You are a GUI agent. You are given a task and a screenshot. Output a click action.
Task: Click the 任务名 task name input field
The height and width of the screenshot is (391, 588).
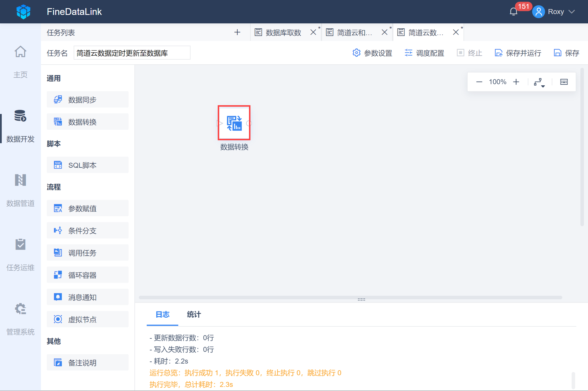(x=132, y=53)
